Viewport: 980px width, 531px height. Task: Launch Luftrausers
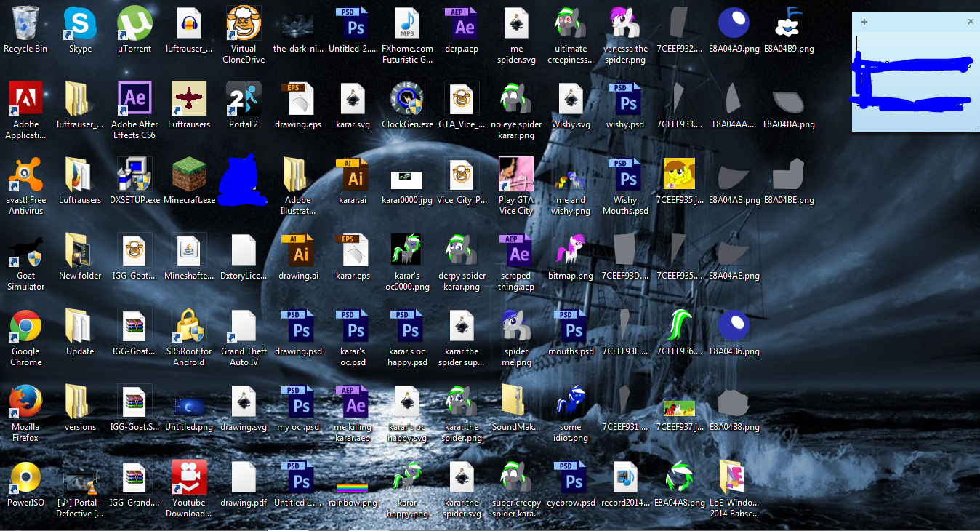point(188,98)
